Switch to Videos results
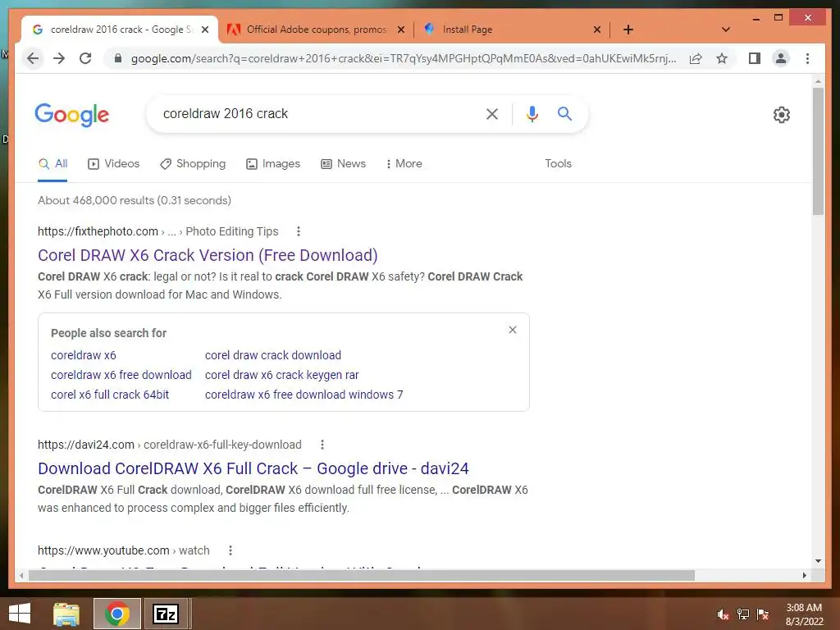This screenshot has height=630, width=840. click(x=113, y=163)
